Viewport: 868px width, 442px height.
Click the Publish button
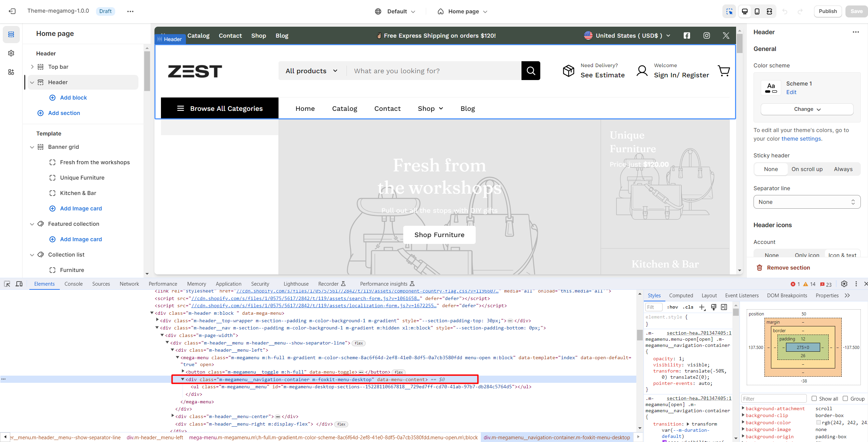point(828,11)
